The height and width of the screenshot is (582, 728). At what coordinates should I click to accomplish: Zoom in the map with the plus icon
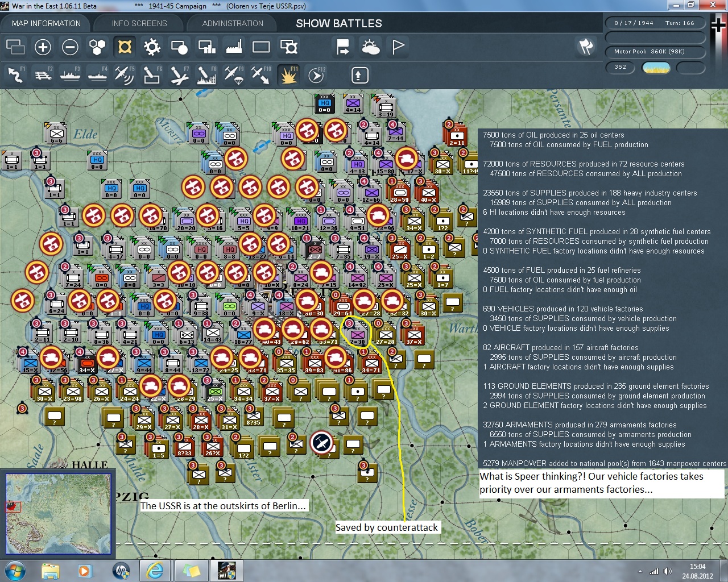(43, 47)
